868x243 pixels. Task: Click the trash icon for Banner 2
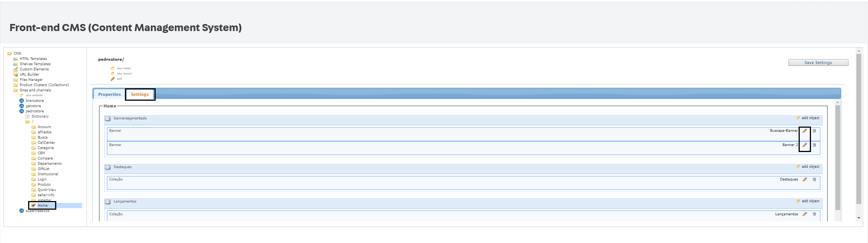[814, 145]
